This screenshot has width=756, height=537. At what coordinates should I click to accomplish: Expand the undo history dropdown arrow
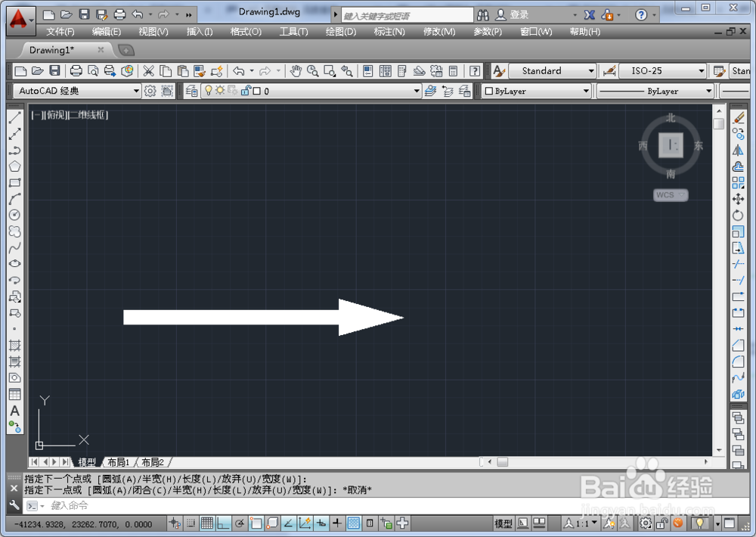click(150, 14)
